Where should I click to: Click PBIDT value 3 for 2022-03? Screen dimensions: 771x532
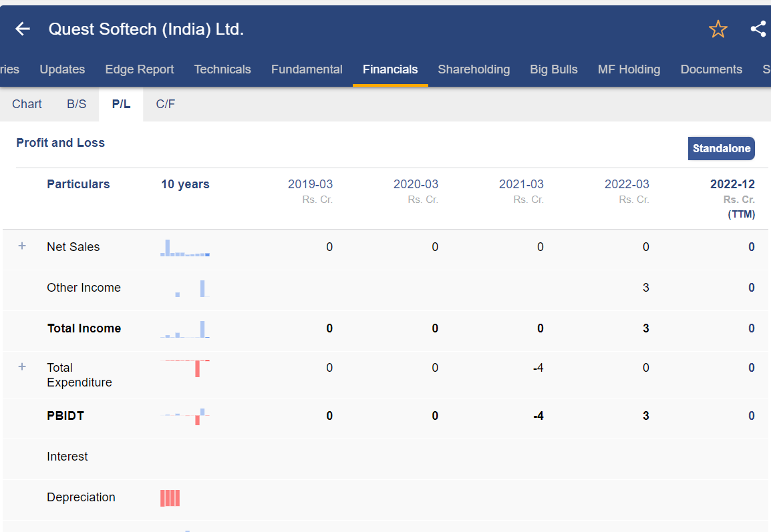(x=645, y=416)
